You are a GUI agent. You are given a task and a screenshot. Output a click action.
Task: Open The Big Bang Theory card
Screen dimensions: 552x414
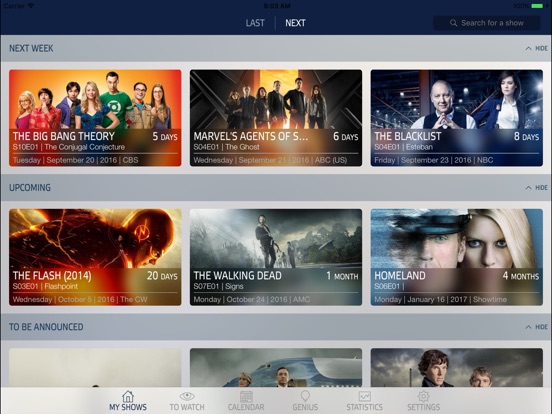[95, 118]
